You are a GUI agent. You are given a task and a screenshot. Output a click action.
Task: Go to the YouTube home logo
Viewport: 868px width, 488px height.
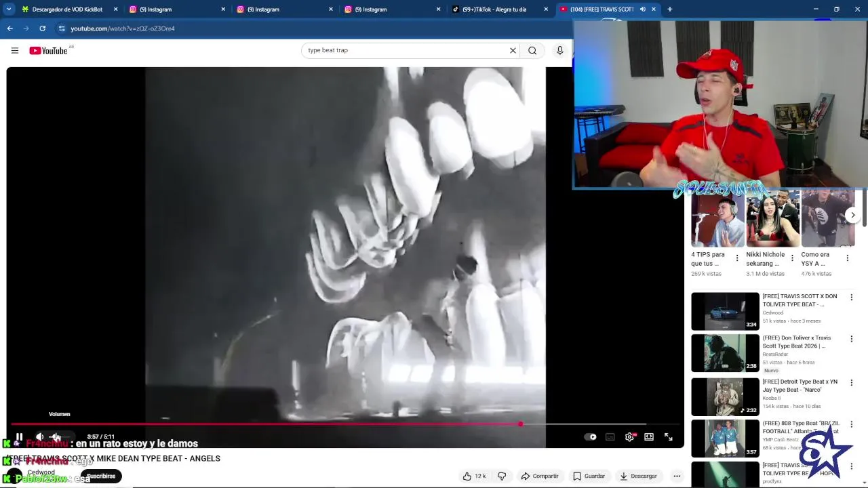click(x=49, y=50)
